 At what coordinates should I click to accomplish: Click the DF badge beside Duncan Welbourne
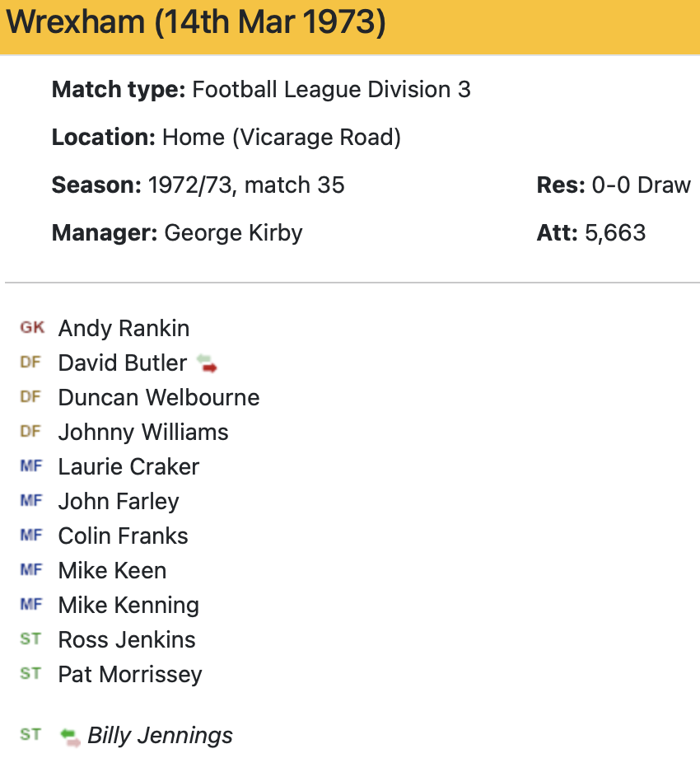(x=30, y=397)
